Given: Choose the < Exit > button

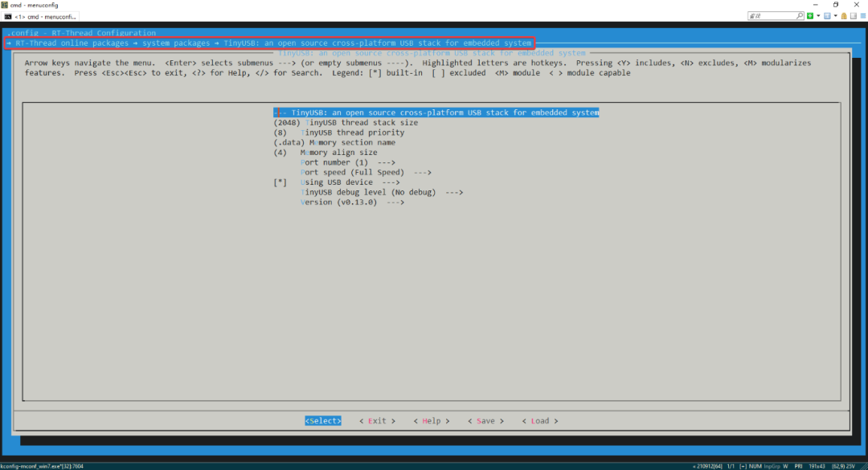Looking at the screenshot, I should 377,421.
